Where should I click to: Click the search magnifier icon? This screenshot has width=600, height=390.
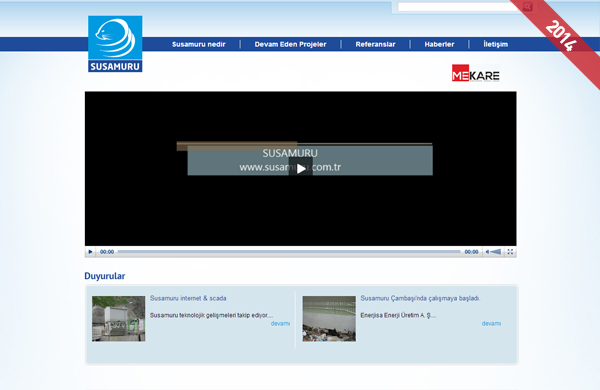528,7
